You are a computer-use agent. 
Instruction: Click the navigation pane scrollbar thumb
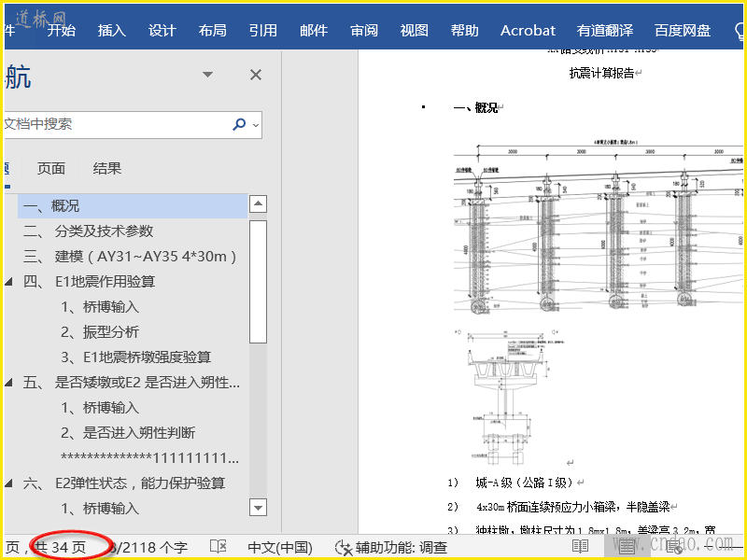tap(258, 282)
